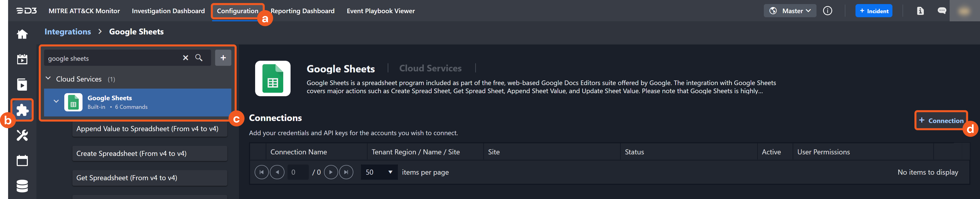Screen dimensions: 980x199
Task: Open the Master site dropdown
Action: (790, 11)
